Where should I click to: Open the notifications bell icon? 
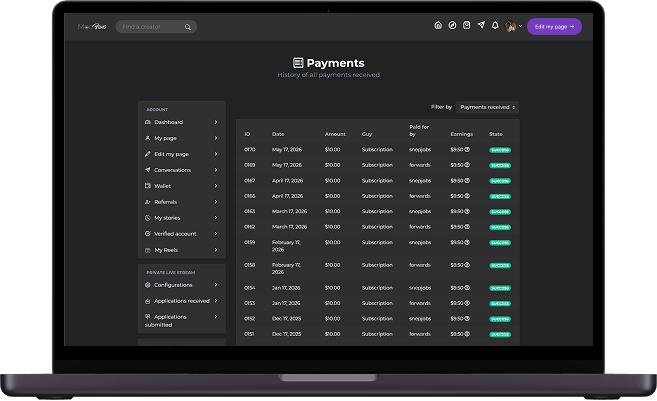[x=495, y=26]
